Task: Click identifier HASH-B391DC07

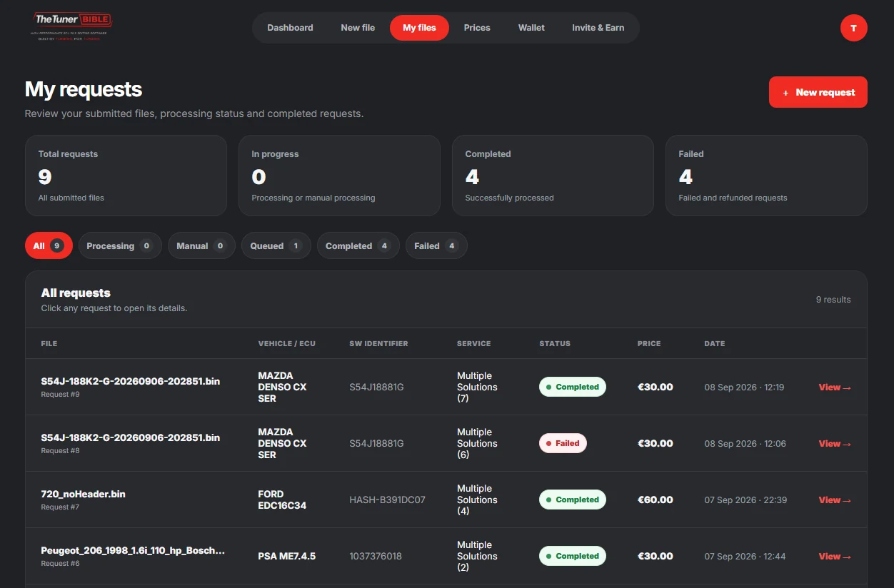Action: [387, 500]
